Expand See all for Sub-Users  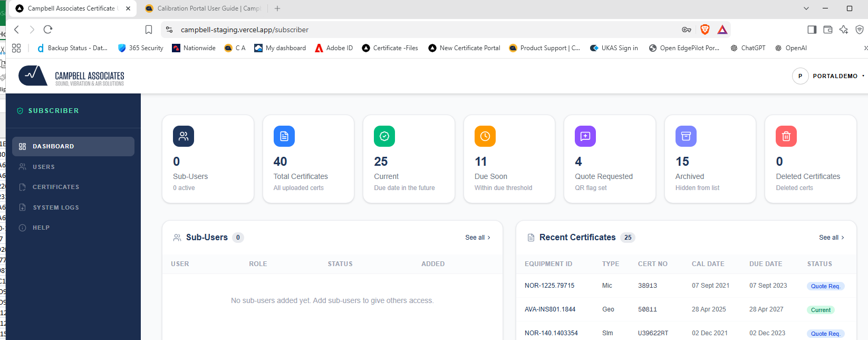[x=478, y=238]
